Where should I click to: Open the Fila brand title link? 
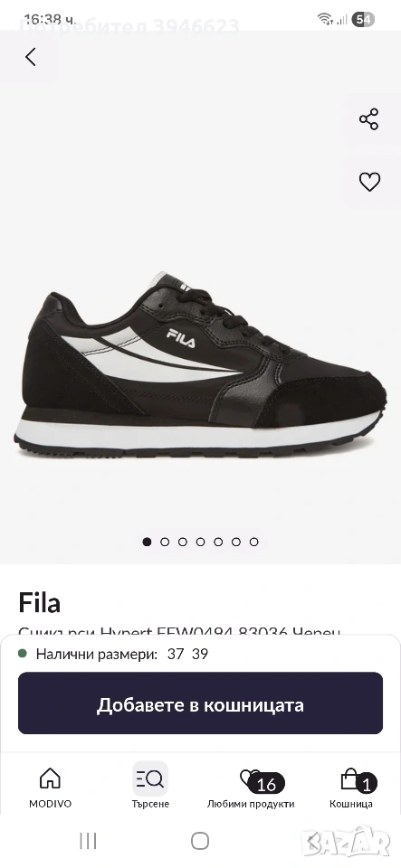[x=39, y=602]
